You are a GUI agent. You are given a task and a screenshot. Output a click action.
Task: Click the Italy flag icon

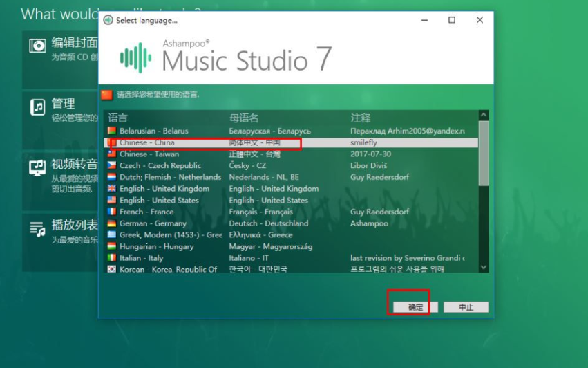pyautogui.click(x=111, y=258)
